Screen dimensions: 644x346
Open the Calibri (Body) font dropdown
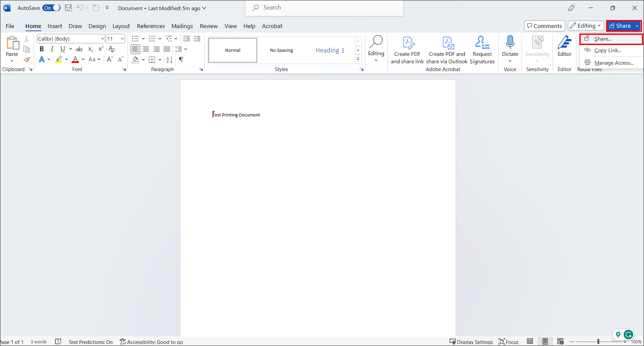(x=102, y=39)
